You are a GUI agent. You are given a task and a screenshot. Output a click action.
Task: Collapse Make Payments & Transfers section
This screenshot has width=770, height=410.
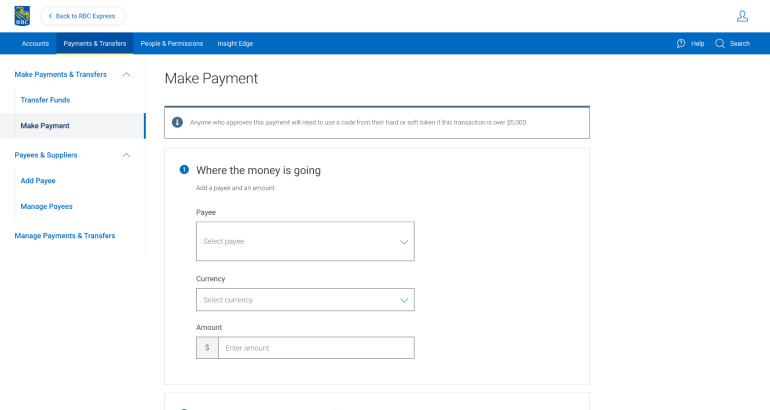(126, 75)
